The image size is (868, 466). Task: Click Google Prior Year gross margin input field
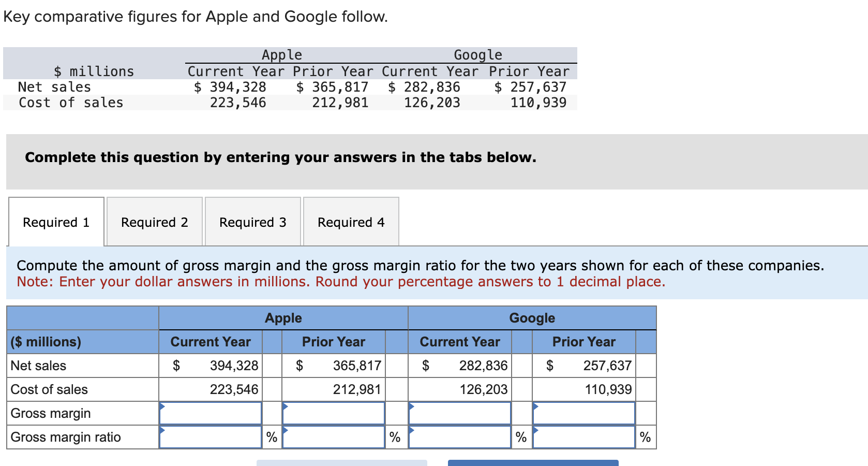coord(583,413)
